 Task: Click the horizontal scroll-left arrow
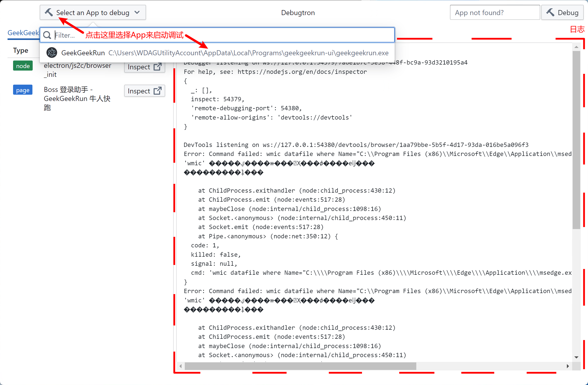pos(180,366)
